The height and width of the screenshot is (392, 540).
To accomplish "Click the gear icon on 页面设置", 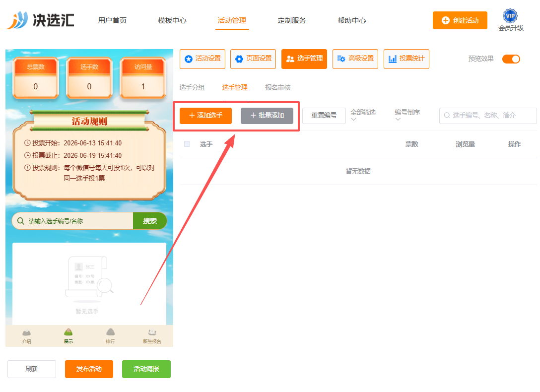I will tap(239, 59).
